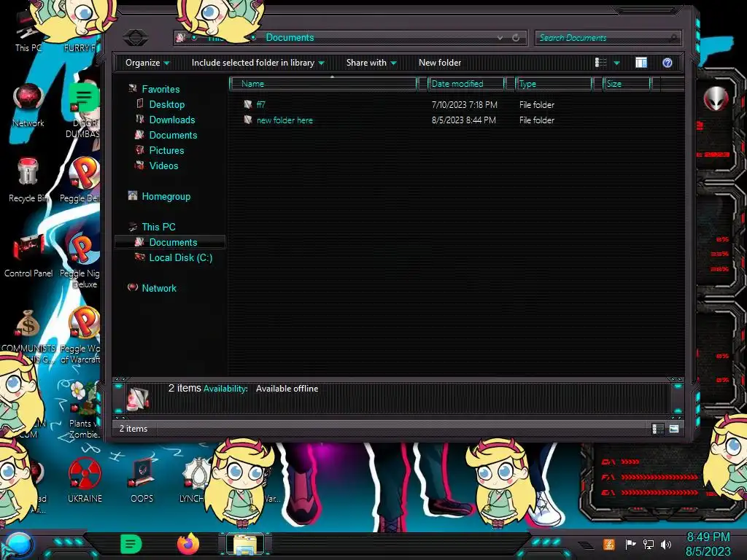This screenshot has height=560, width=747.
Task: Click the volume speaker tray icon
Action: (666, 544)
